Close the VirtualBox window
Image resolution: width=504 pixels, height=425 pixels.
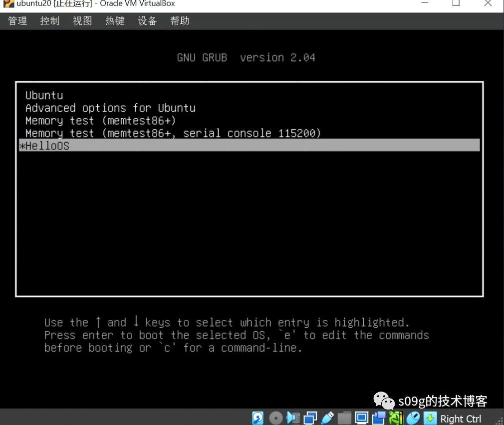tap(488, 3)
